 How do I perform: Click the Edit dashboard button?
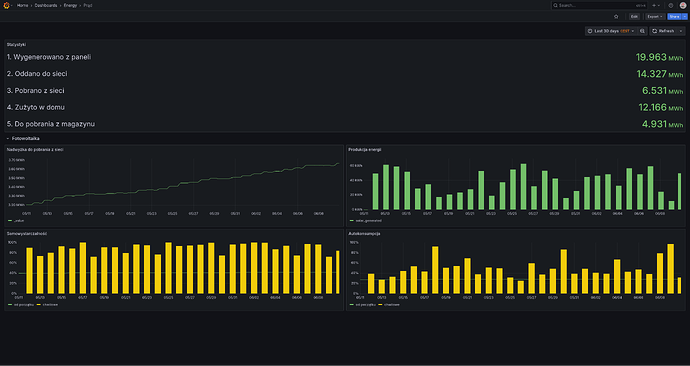click(x=634, y=16)
